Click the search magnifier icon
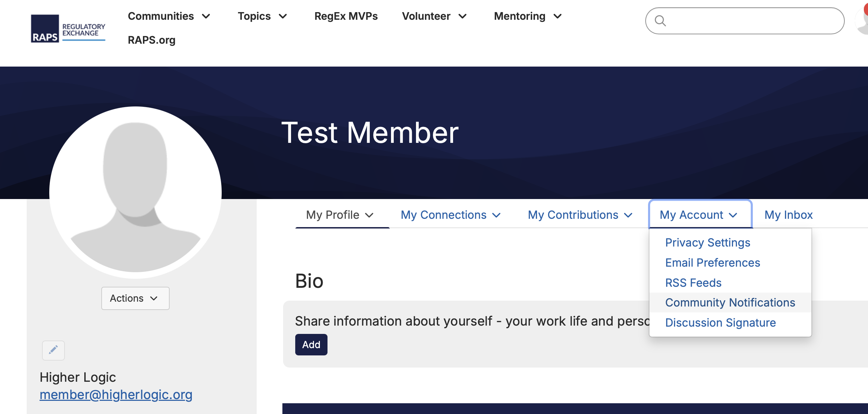The image size is (868, 414). click(660, 21)
